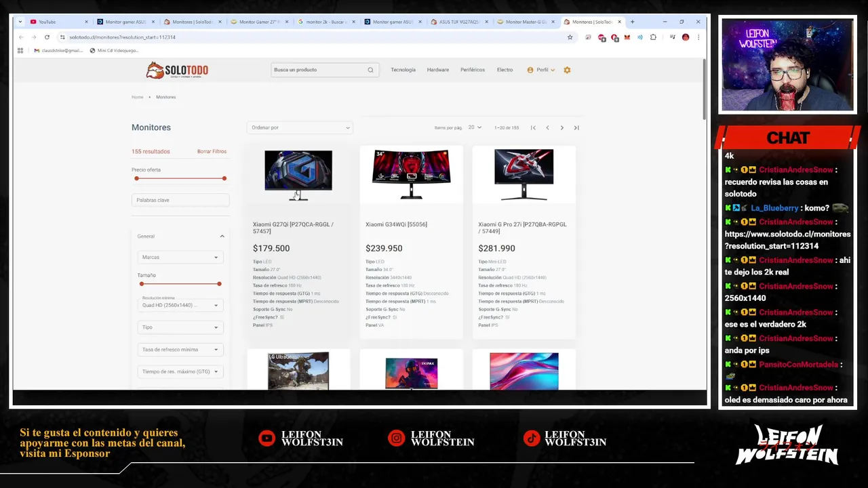Open the Chrome extensions puzzle icon
The height and width of the screenshot is (488, 868).
pyautogui.click(x=653, y=37)
